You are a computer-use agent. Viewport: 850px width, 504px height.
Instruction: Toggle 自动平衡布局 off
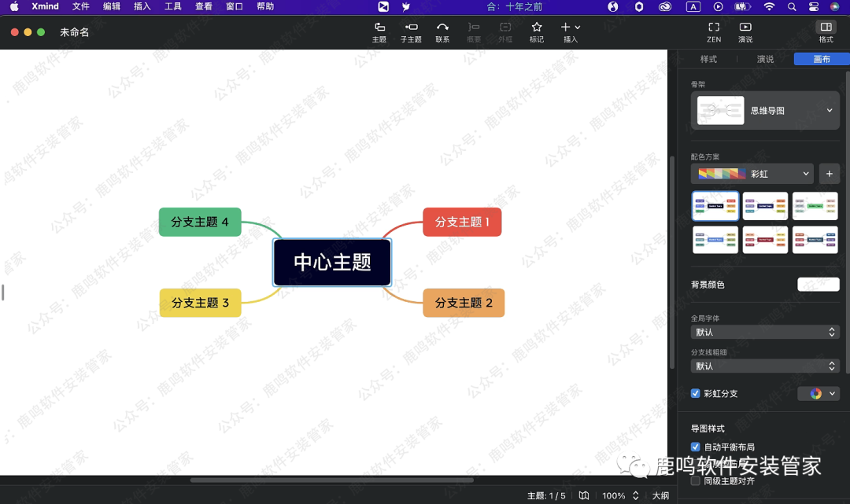tap(695, 446)
